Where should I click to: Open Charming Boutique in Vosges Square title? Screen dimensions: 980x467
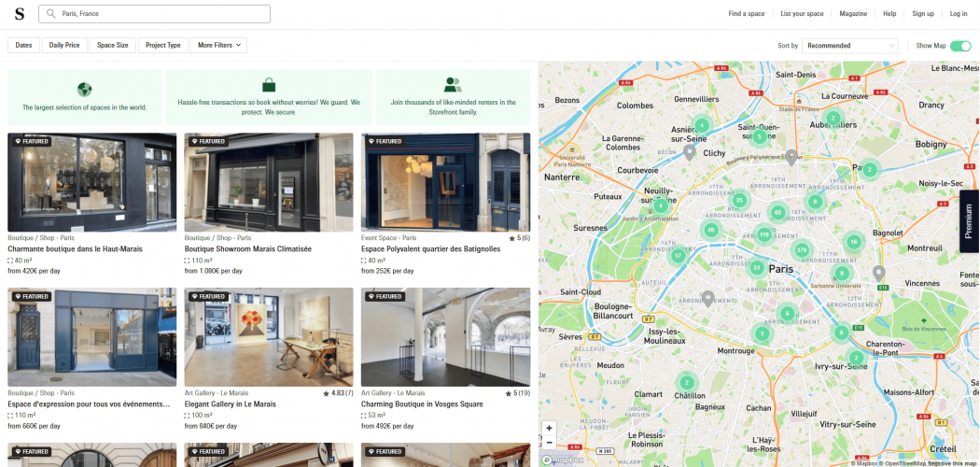[422, 404]
